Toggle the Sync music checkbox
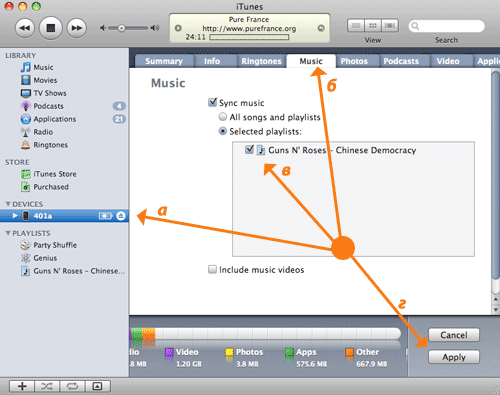 212,102
